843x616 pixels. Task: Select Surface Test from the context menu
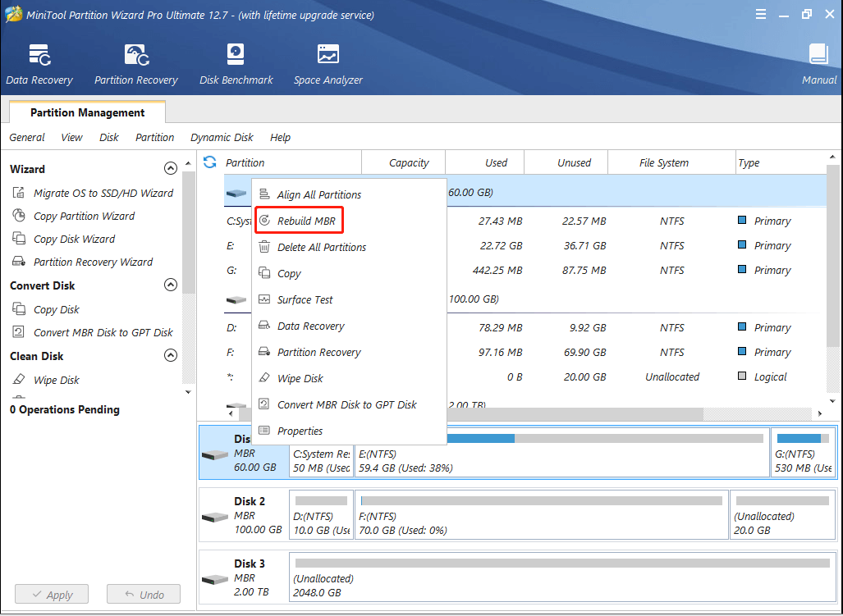(305, 300)
